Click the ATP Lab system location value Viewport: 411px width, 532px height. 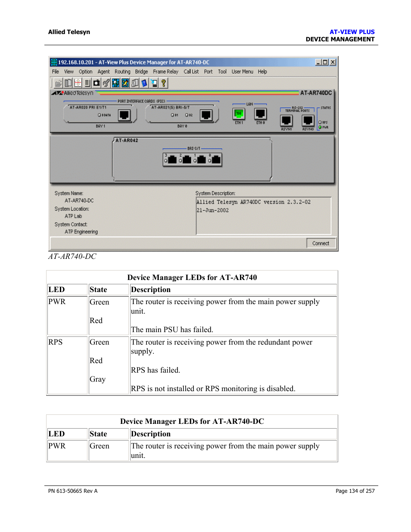click(x=73, y=216)
